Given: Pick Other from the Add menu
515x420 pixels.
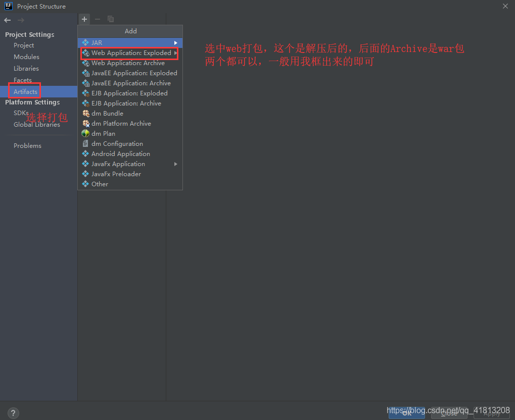Looking at the screenshot, I should pos(100,184).
